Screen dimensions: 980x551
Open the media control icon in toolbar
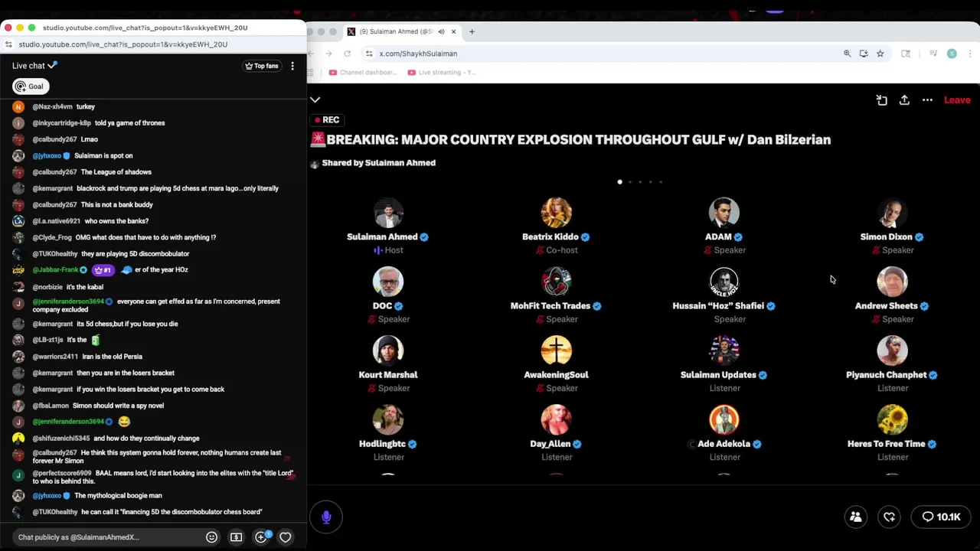[x=933, y=54]
